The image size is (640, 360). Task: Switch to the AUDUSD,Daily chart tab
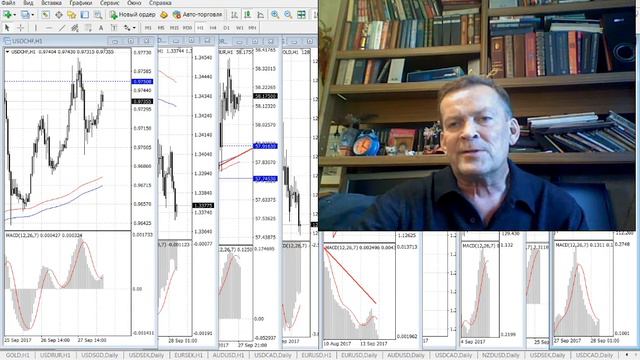[406, 356]
